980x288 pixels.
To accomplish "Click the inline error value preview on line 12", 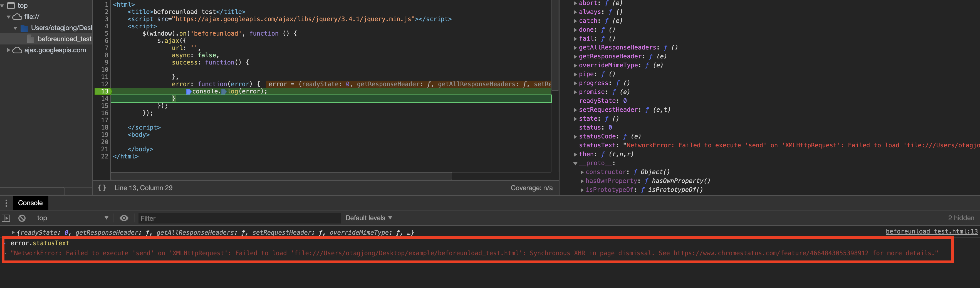I will 409,84.
